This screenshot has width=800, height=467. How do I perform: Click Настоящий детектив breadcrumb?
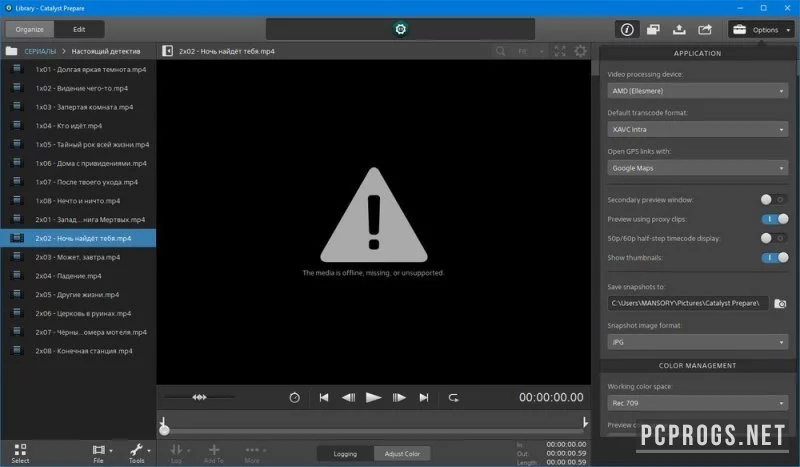click(106, 52)
